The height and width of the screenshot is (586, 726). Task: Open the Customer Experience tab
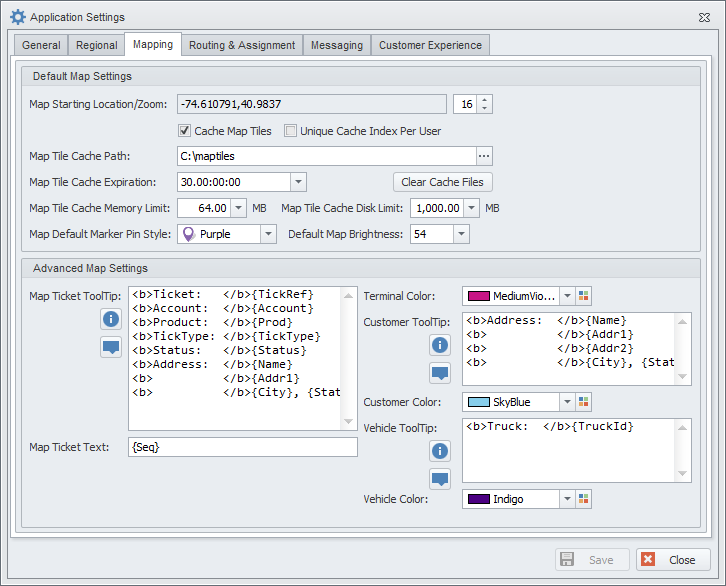(x=431, y=45)
